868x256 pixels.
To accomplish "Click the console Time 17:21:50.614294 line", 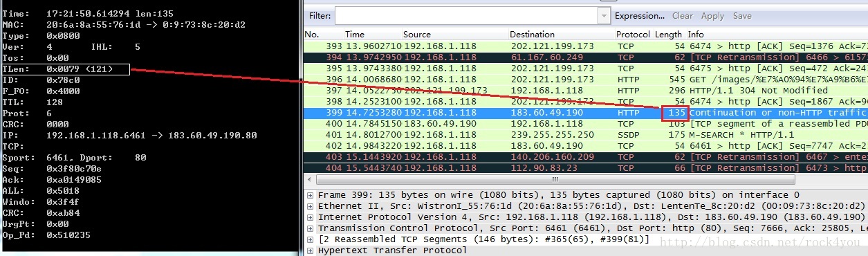I will click(x=88, y=14).
